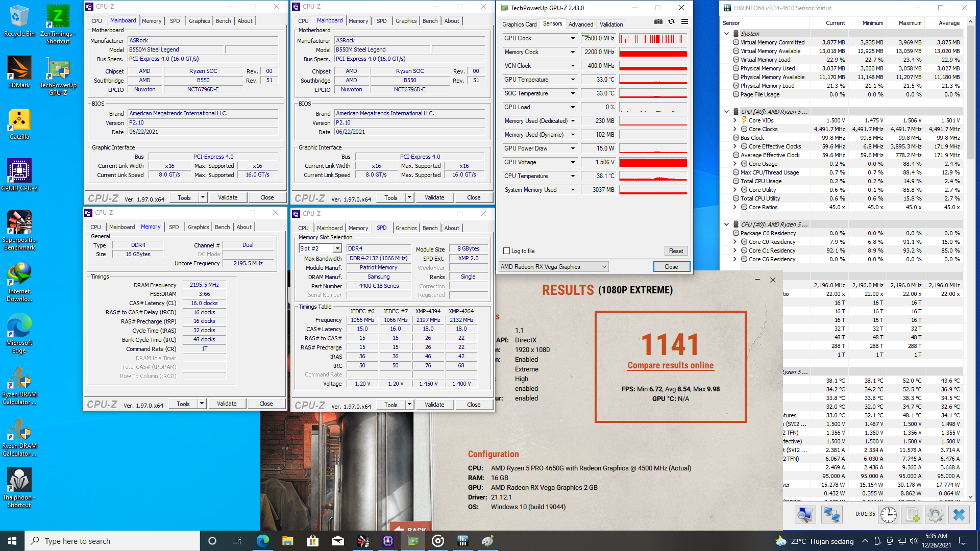This screenshot has width=980, height=551.
Task: Click HWiNFO blue X close-sensors icon
Action: click(959, 514)
